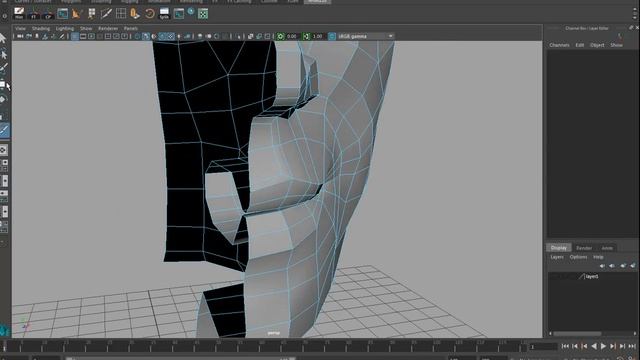Open the sRGB gamma dropdown
Image resolution: width=640 pixels, height=360 pixels.
[366, 36]
